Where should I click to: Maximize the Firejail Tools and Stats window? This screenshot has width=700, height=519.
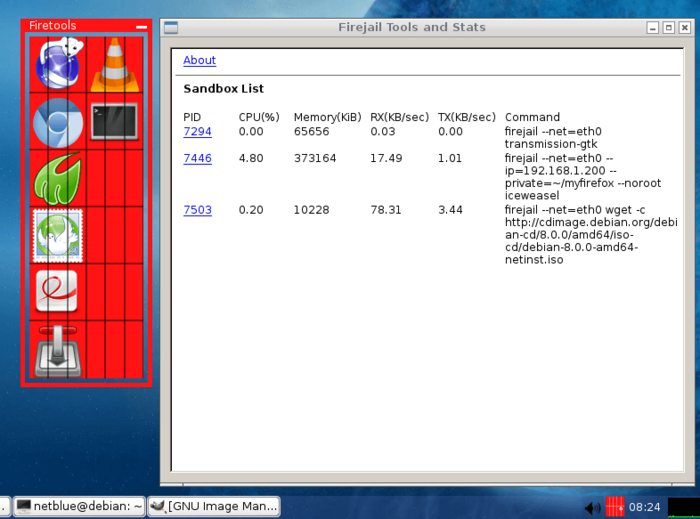[668, 28]
